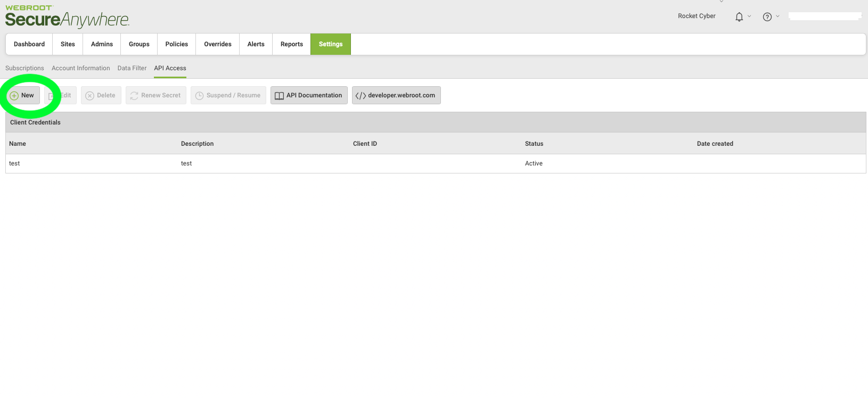Open the notifications bell icon
Image resolution: width=868 pixels, height=398 pixels.
[739, 17]
